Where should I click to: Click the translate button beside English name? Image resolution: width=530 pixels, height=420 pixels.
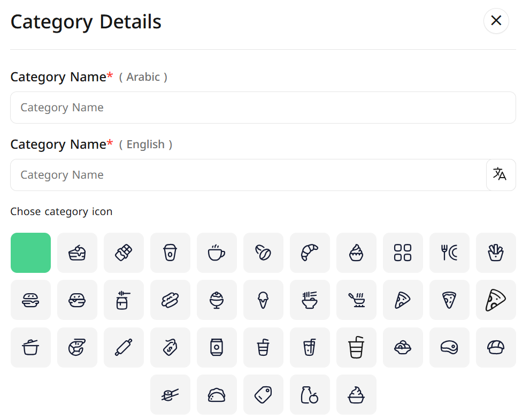(x=501, y=175)
